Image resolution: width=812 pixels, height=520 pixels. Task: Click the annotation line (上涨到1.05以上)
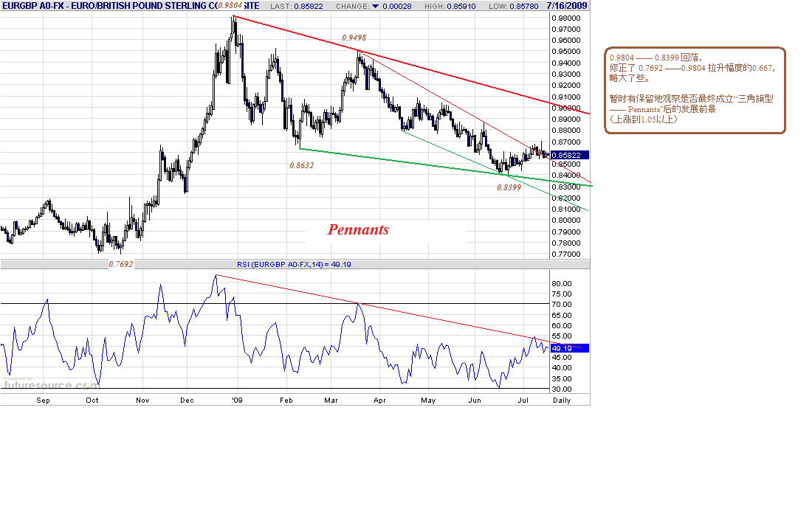point(644,119)
